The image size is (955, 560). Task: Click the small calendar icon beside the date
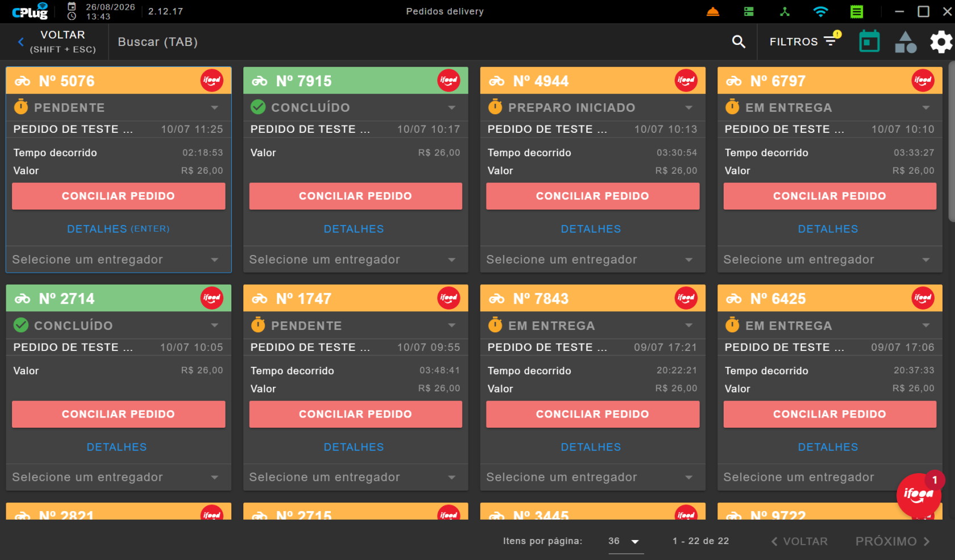pos(72,6)
